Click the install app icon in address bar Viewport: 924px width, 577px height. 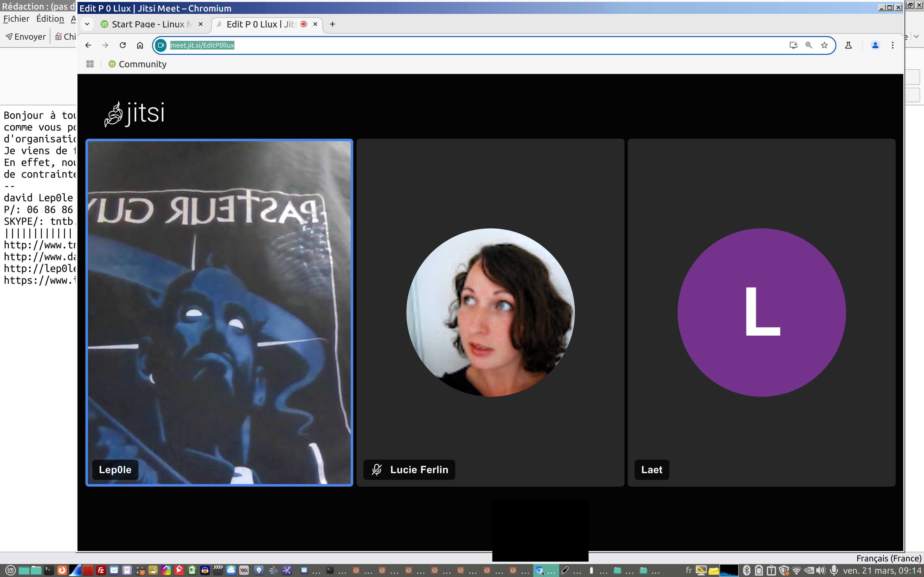[793, 45]
